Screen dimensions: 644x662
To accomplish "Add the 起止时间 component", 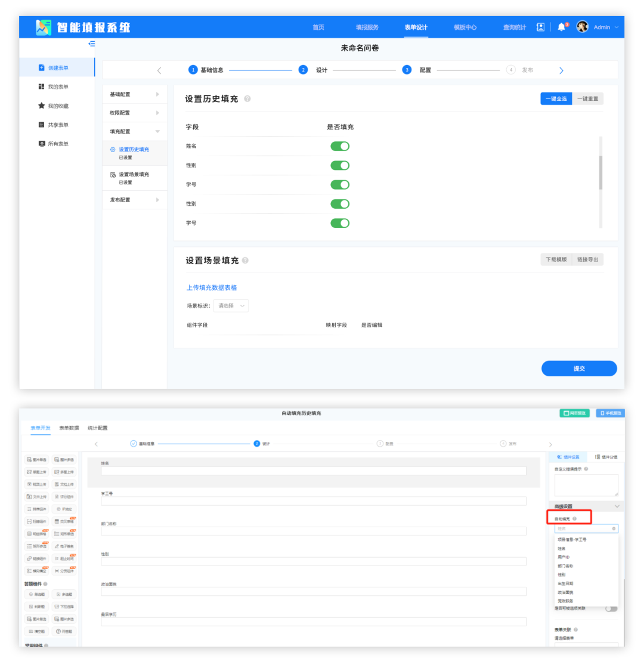I will click(64, 559).
